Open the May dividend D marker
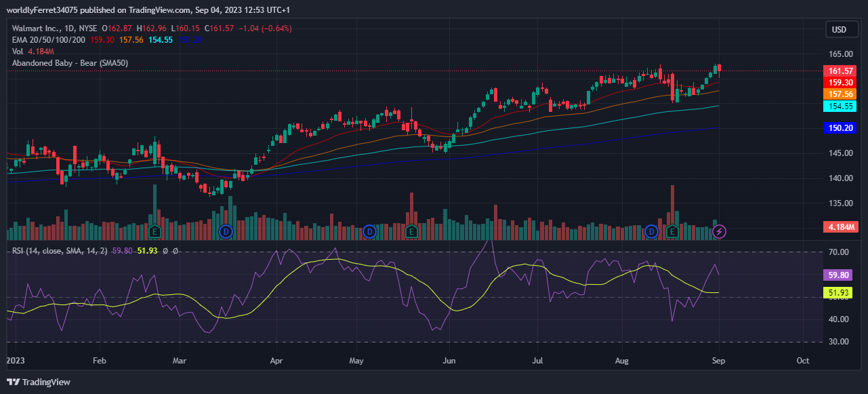Screen dimensions: 868x394 click(x=369, y=231)
